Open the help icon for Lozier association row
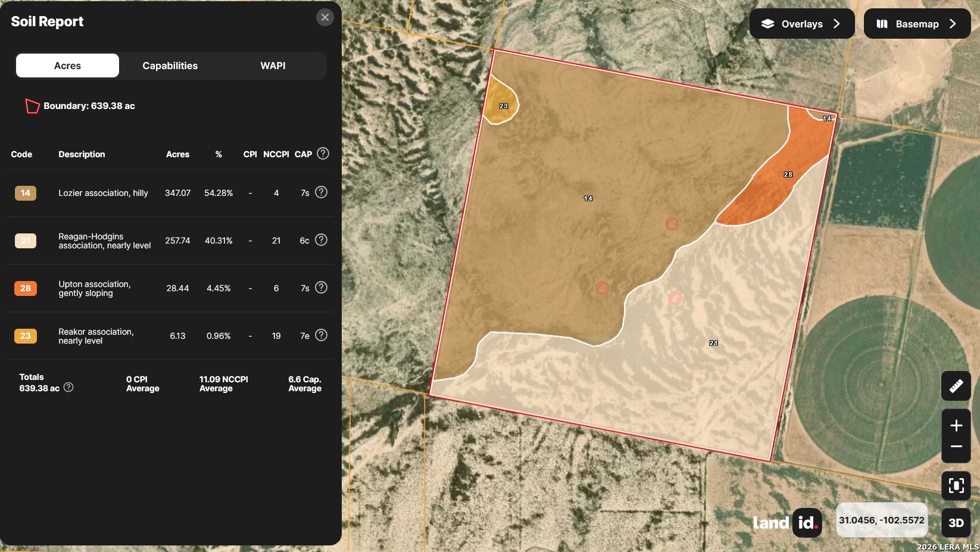Image resolution: width=980 pixels, height=552 pixels. (321, 192)
